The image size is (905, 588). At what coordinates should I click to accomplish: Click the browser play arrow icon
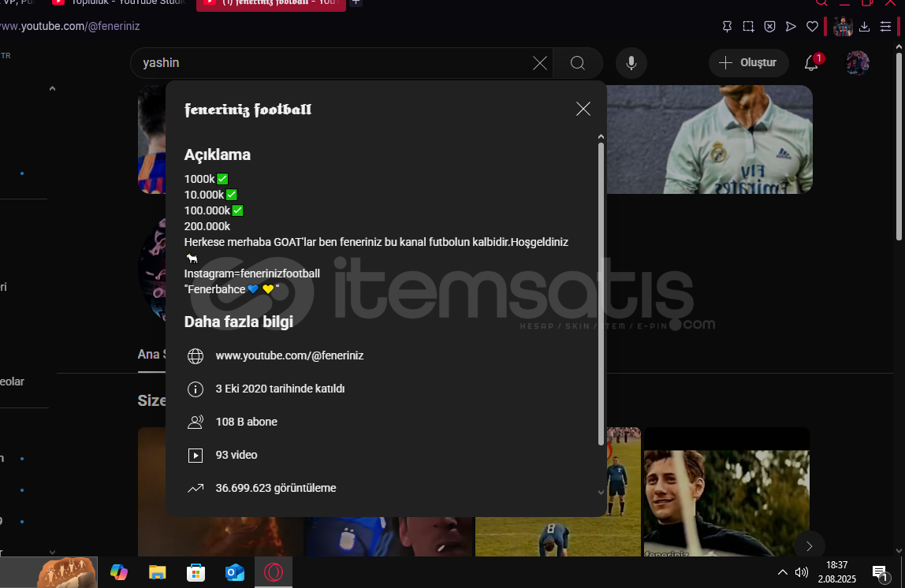pos(791,27)
